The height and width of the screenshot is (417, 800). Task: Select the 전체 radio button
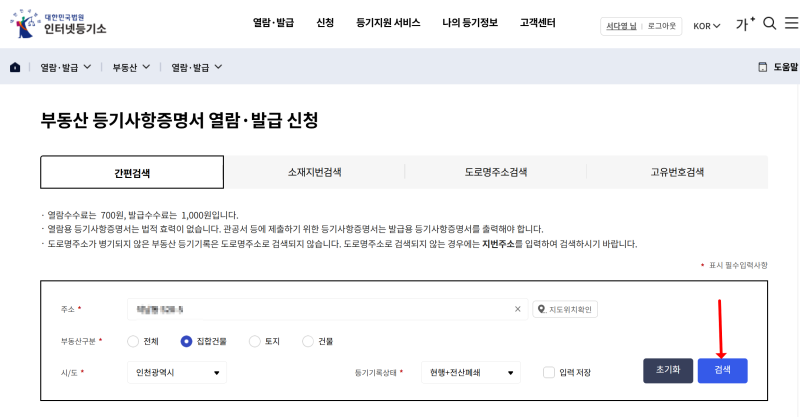coord(133,341)
